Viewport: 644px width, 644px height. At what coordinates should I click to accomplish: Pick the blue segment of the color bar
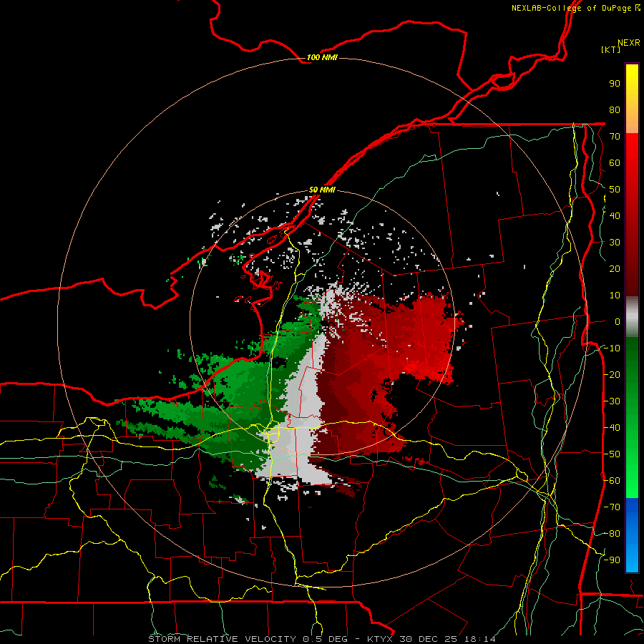(632, 535)
